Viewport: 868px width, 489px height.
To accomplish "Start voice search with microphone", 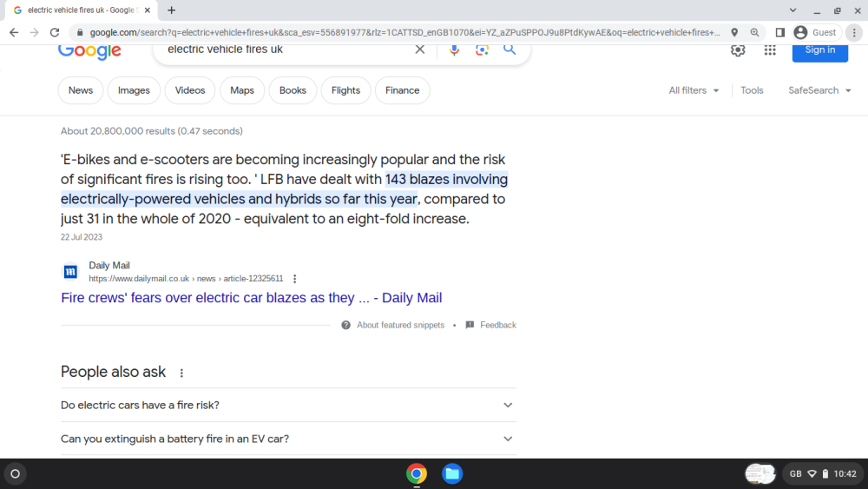I will (x=454, y=50).
